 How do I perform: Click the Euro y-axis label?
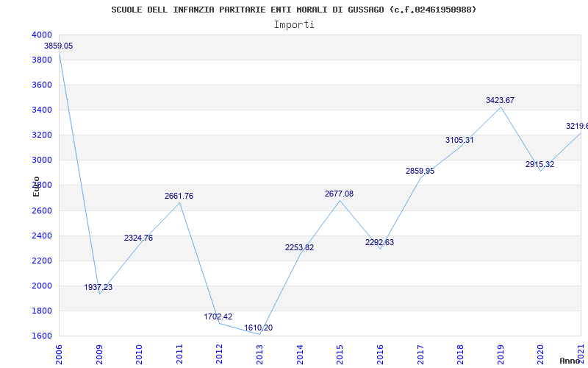tap(36, 186)
